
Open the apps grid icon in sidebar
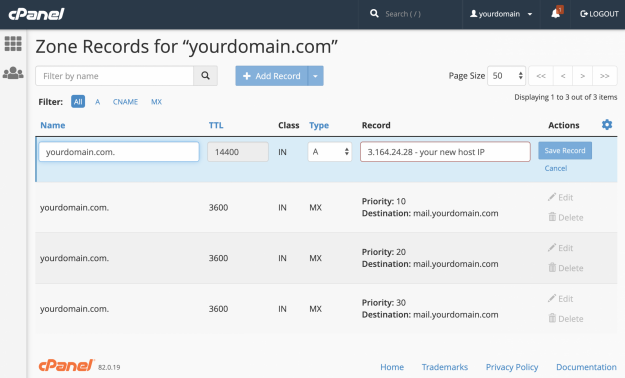coord(13,43)
